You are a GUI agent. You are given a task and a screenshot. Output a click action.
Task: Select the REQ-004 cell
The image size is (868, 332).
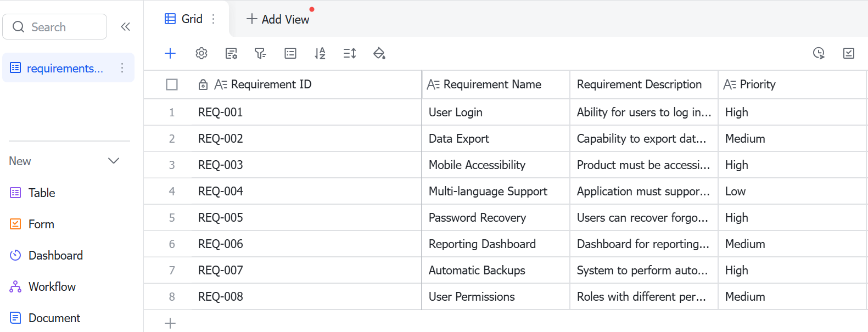pyautogui.click(x=305, y=192)
